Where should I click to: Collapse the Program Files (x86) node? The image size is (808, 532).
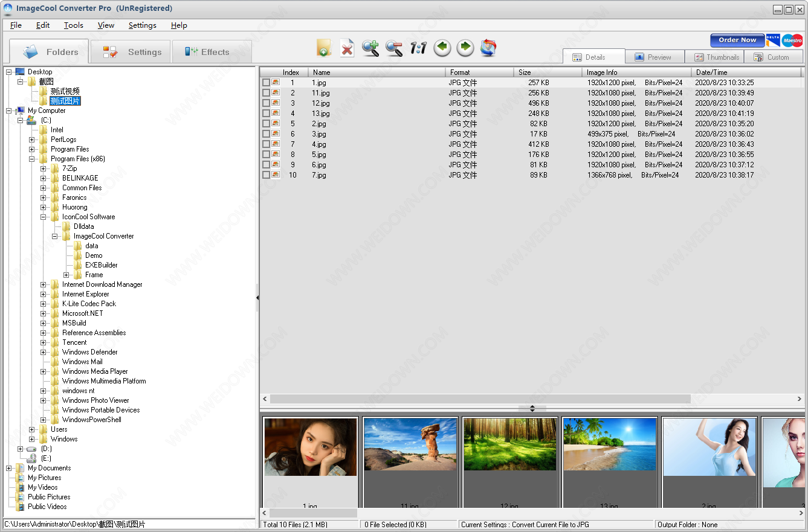[x=32, y=159]
